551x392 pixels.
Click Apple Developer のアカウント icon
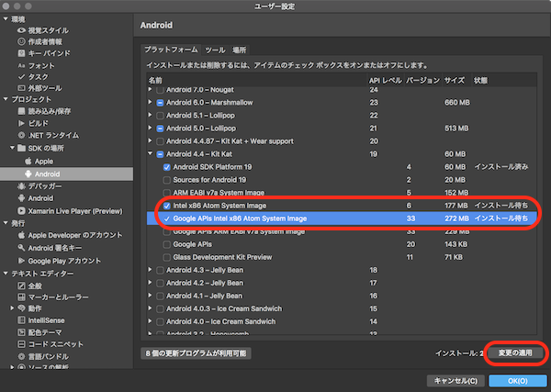coord(21,235)
